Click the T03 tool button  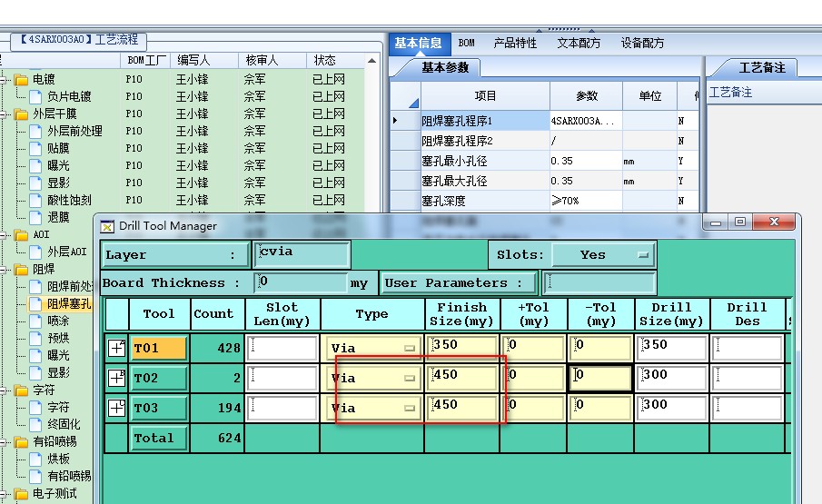(159, 408)
